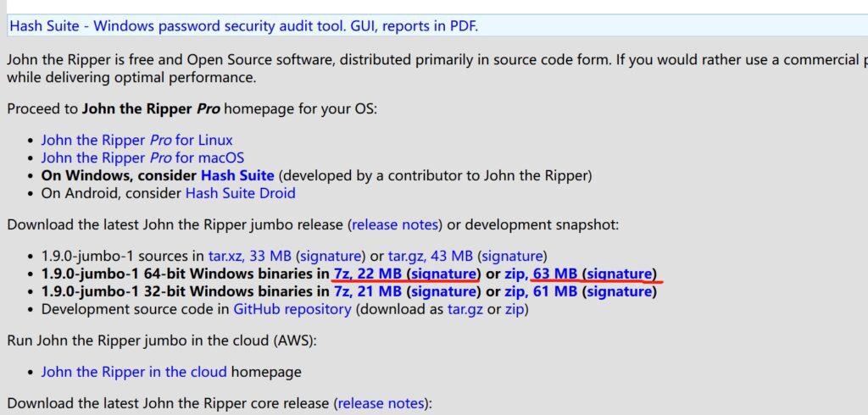Open the Hash Suite banner link at top
Screen dimensions: 868x415
(x=243, y=25)
